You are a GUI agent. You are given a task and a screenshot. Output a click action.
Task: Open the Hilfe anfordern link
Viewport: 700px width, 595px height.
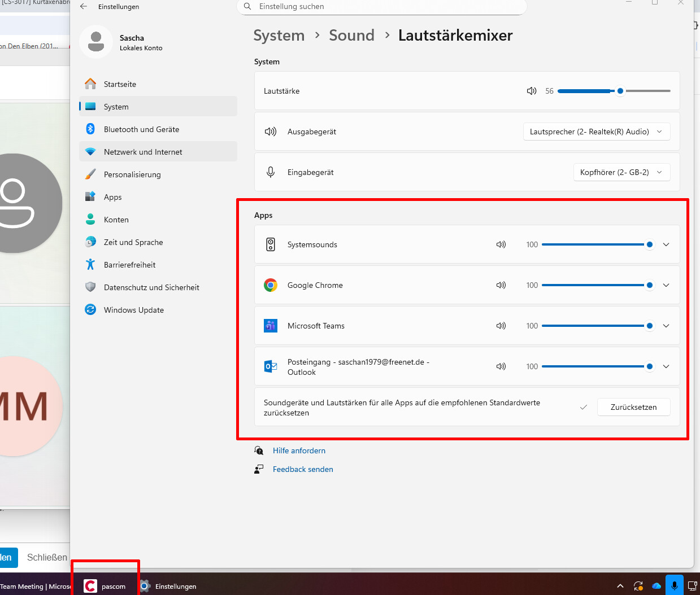(299, 450)
